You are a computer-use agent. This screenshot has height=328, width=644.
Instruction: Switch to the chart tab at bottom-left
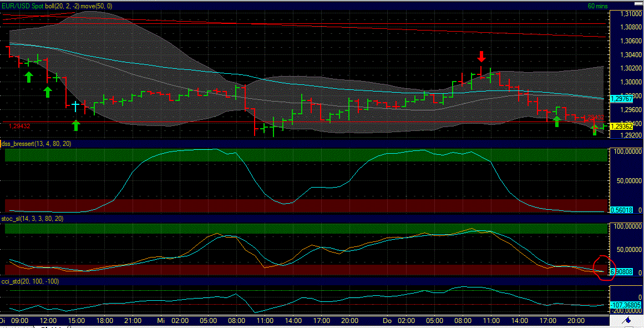pos(17,326)
